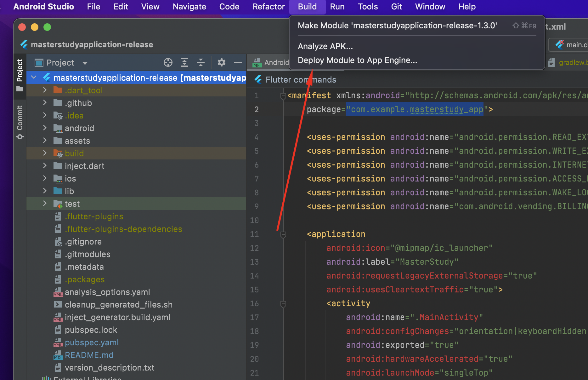This screenshot has width=588, height=380.
Task: Open the Navigate menu
Action: tap(189, 7)
